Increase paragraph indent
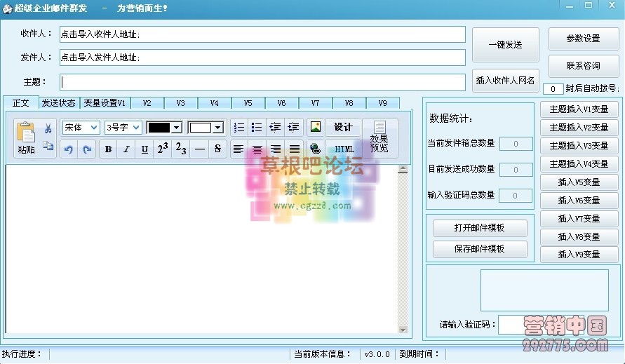Viewport: 625px width, 364px height. (x=293, y=128)
